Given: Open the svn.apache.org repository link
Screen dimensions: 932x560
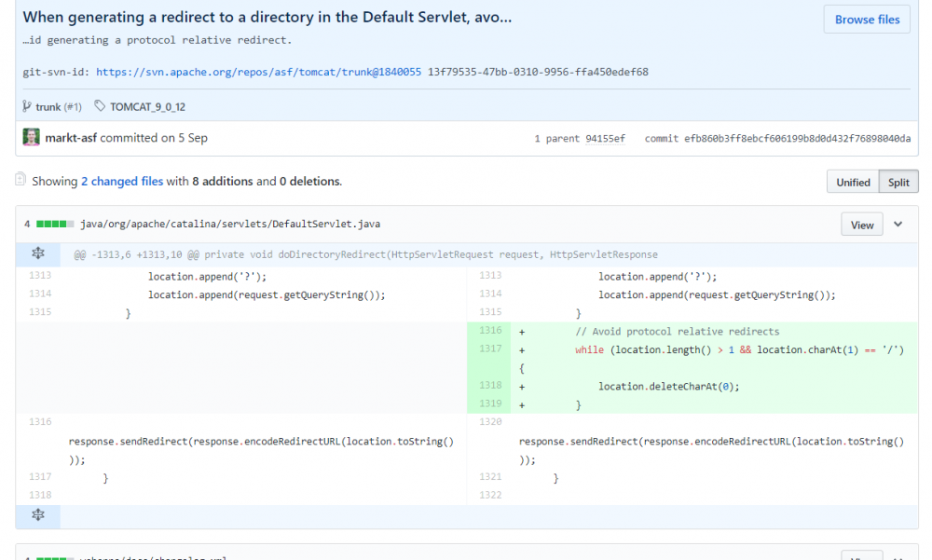Looking at the screenshot, I should click(x=258, y=72).
